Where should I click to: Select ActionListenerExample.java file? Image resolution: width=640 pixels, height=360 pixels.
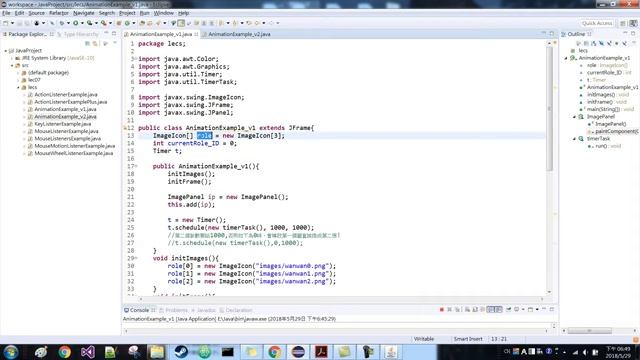click(66, 94)
